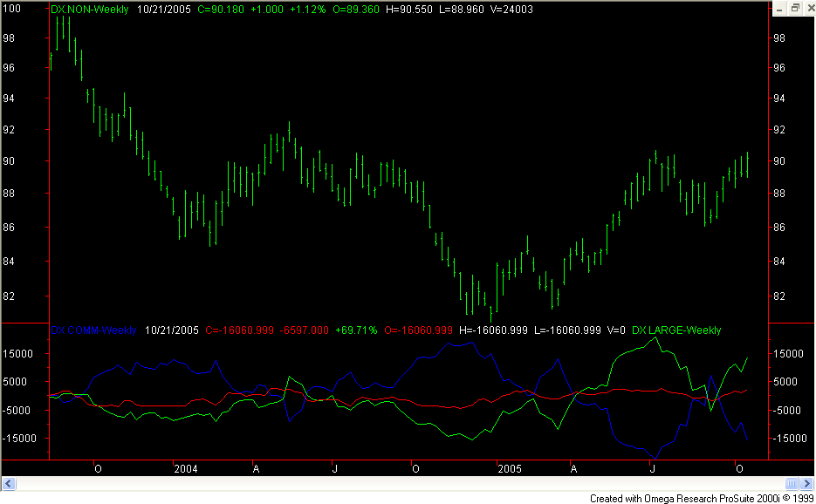Click the -6597.000 value in lower pane
Image resolution: width=816 pixels, height=504 pixels.
tap(305, 330)
